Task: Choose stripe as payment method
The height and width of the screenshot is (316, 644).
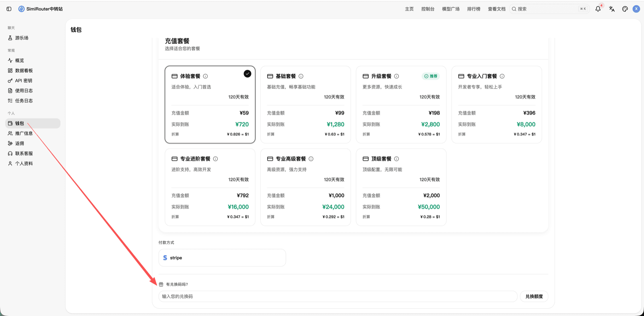Action: click(222, 258)
